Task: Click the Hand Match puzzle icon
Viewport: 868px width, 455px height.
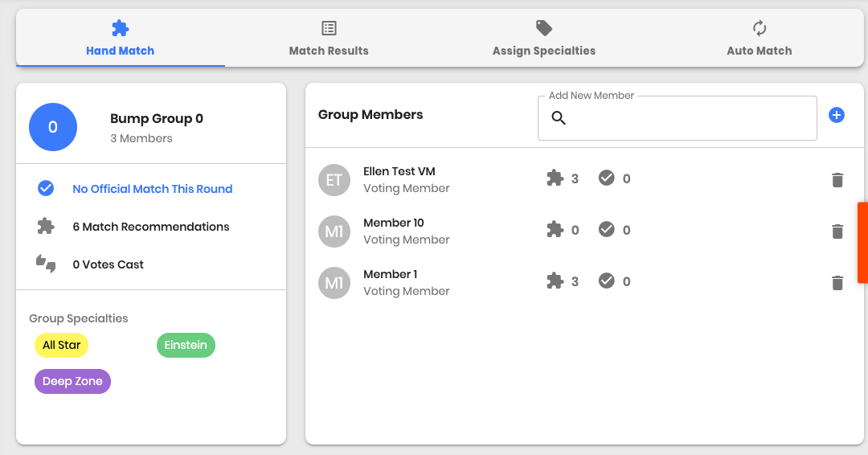Action: click(x=120, y=27)
